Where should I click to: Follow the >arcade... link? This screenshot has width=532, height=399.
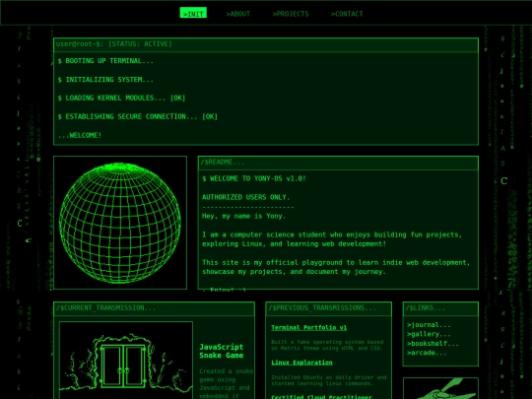[427, 353]
